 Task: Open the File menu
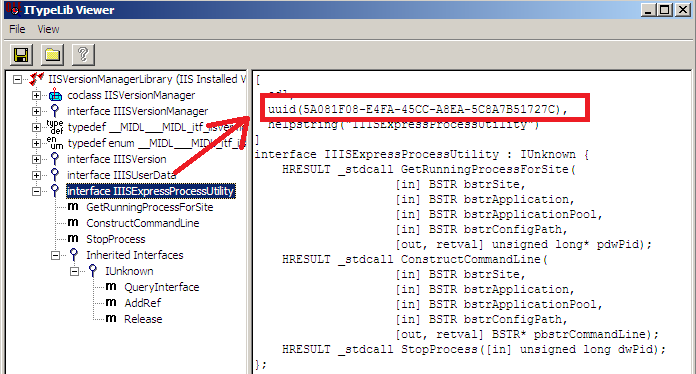pos(17,29)
